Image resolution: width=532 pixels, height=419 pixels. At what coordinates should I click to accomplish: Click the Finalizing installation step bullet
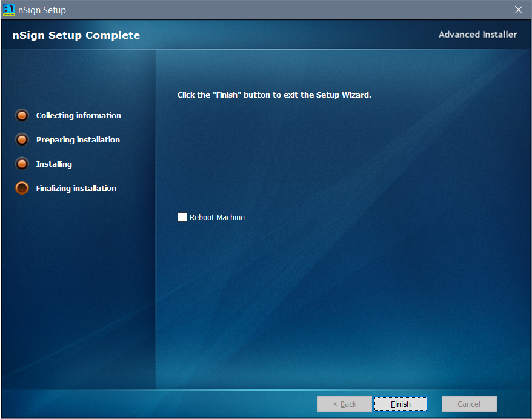(22, 188)
